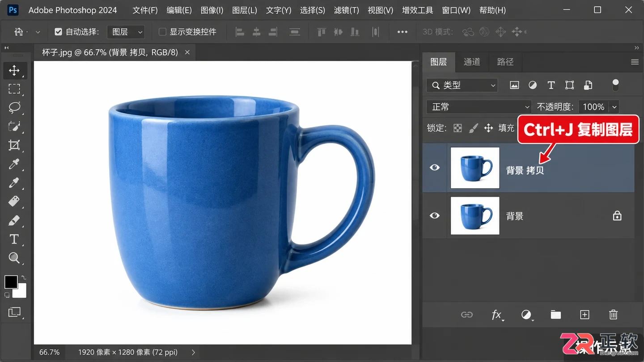Select the Lasso tool

[x=14, y=107]
